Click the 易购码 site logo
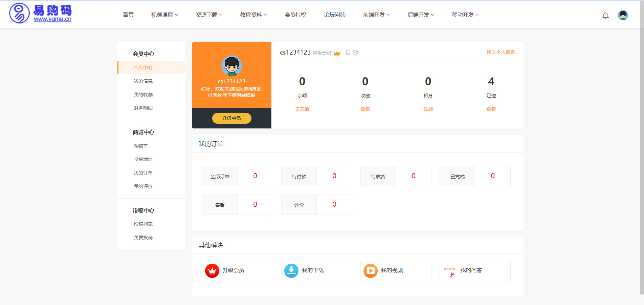The image size is (644, 305). click(x=41, y=14)
